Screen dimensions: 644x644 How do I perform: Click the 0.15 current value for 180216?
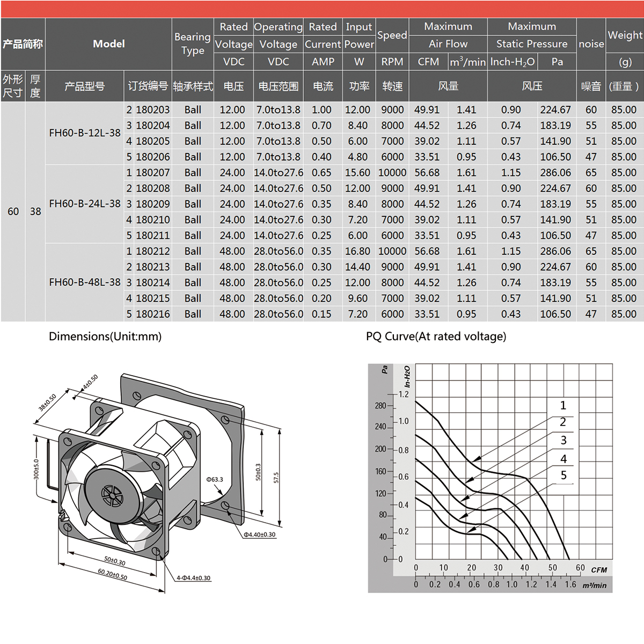click(x=321, y=314)
